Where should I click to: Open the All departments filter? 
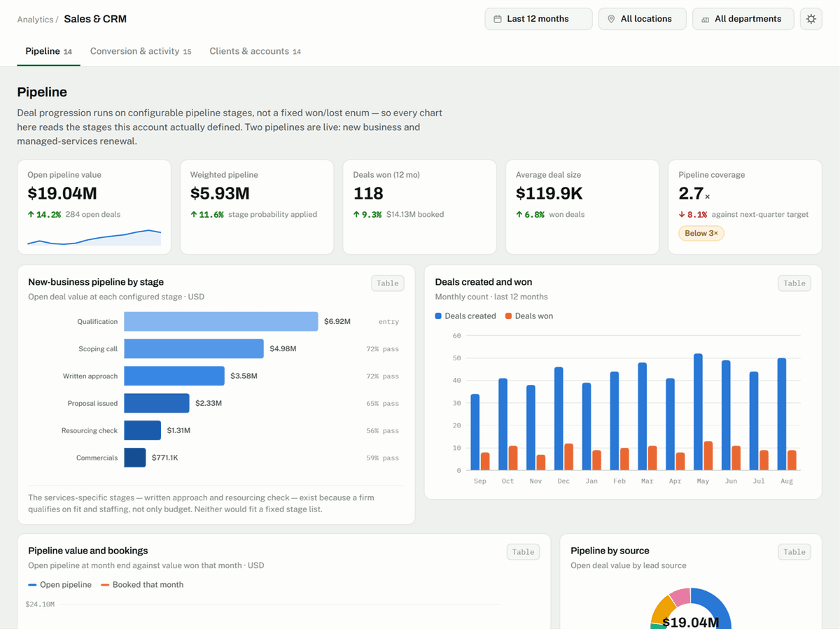tap(743, 19)
